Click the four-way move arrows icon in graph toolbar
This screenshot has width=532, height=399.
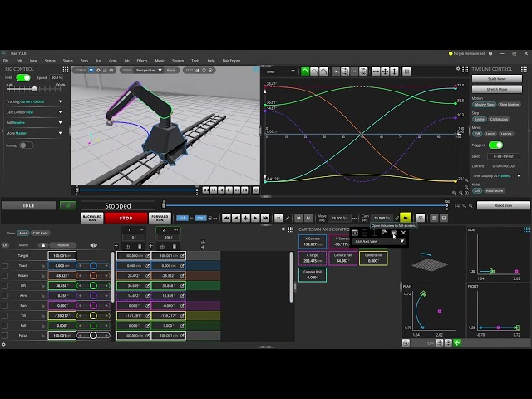point(385,71)
